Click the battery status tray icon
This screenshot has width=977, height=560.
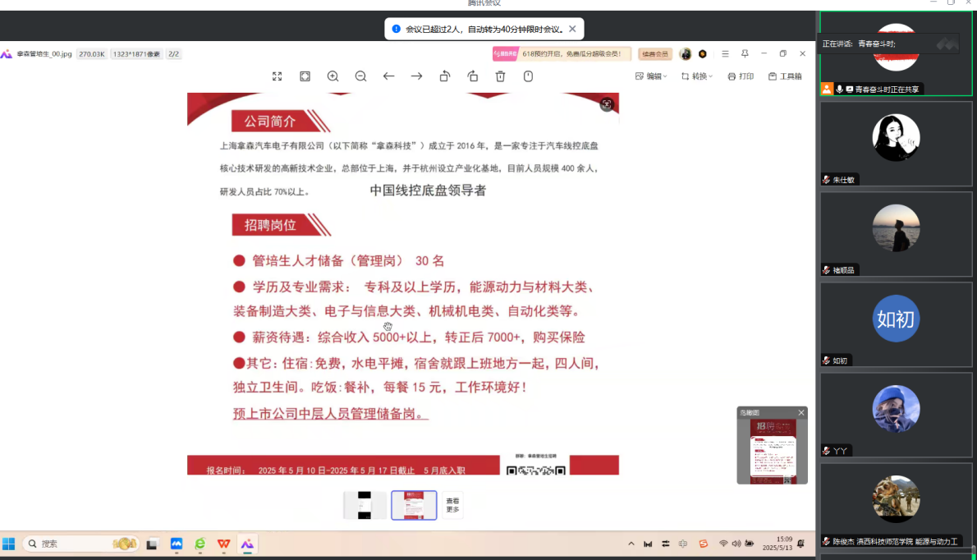tap(750, 544)
